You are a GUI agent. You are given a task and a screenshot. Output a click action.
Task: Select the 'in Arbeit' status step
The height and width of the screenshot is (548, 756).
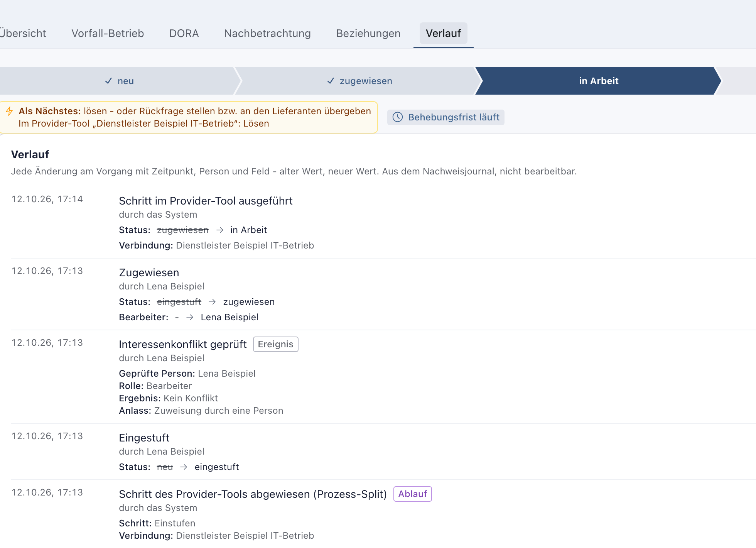[599, 81]
